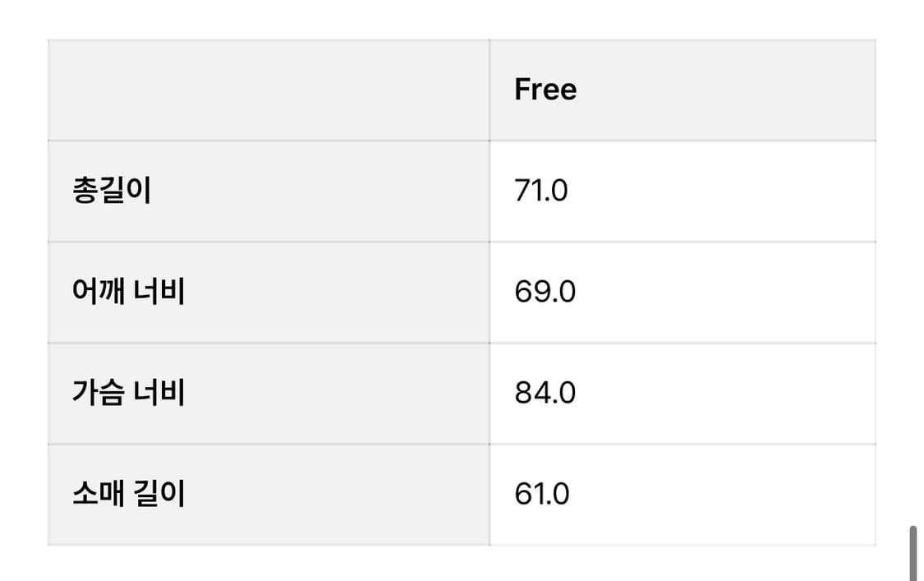Image resolution: width=924 pixels, height=581 pixels.
Task: Click the 84.0 chest width value
Action: (545, 394)
